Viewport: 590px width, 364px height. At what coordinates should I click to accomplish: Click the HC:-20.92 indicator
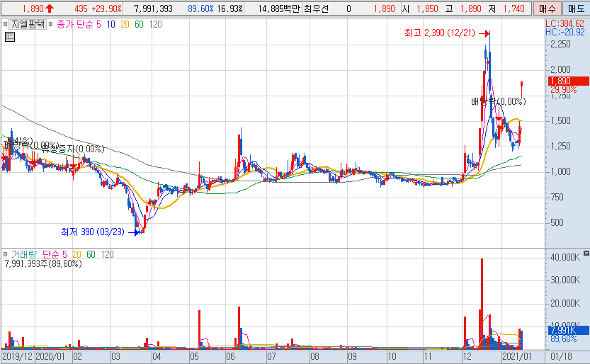point(565,33)
